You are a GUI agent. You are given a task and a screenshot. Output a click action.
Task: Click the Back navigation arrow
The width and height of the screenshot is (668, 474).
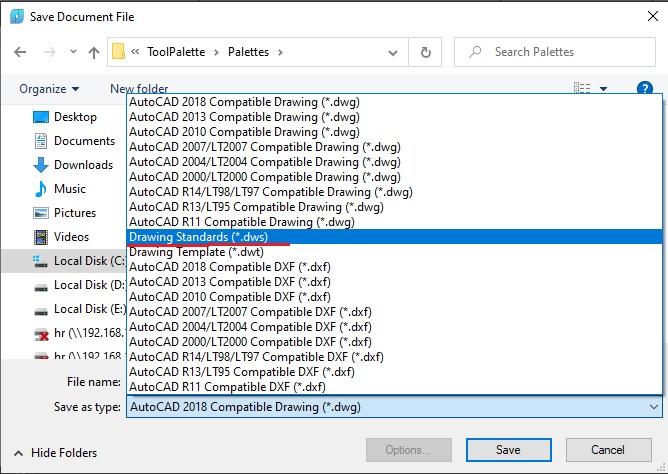pyautogui.click(x=21, y=52)
